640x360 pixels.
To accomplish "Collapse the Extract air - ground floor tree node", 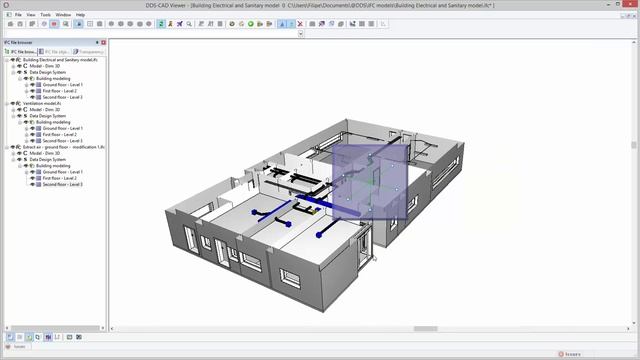I will pos(7,147).
